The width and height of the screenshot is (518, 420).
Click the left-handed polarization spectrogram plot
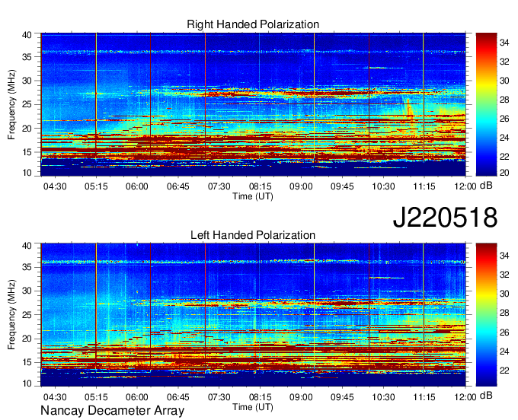coord(253,315)
